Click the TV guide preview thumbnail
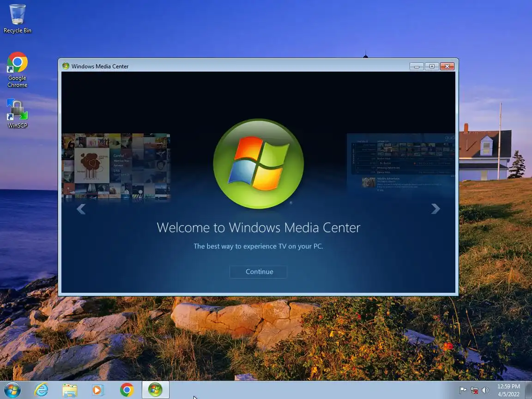Image resolution: width=532 pixels, height=399 pixels. tap(401, 164)
